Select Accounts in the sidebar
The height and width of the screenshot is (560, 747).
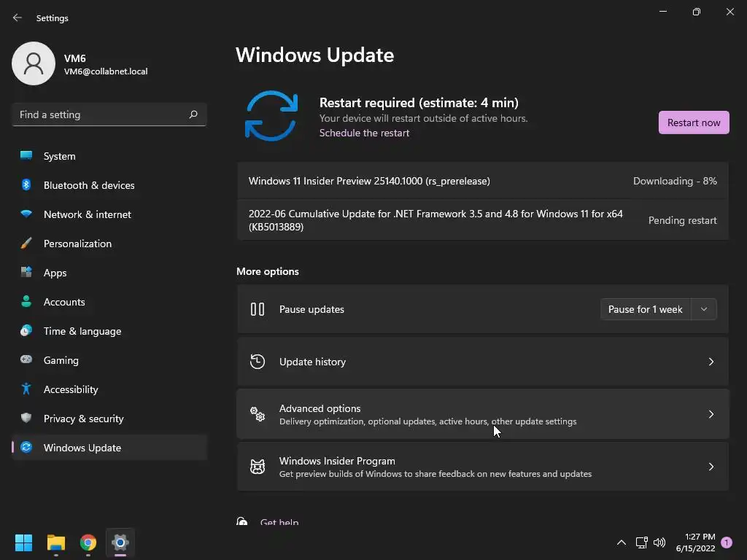tap(64, 302)
